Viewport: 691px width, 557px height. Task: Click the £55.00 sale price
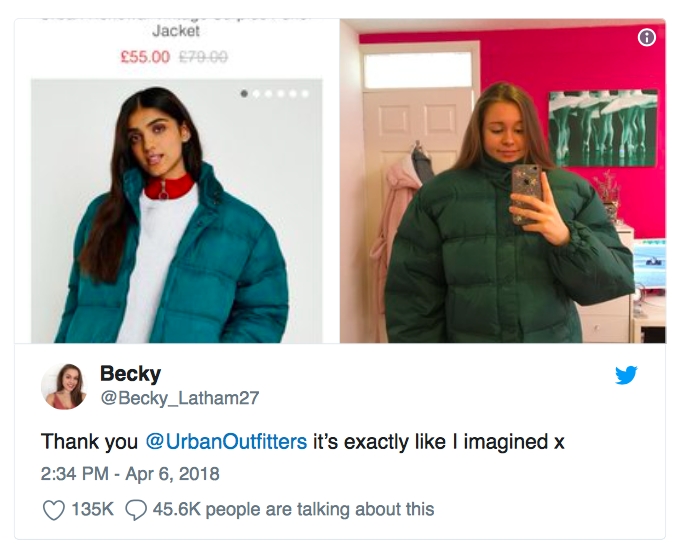145,57
